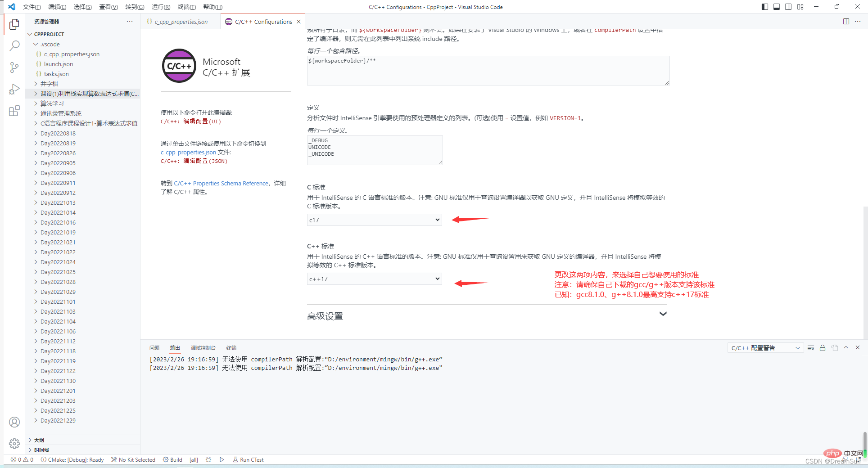Screen dimensions: 868x468
Task: Switch to the 终端 panel tab
Action: tap(231, 347)
